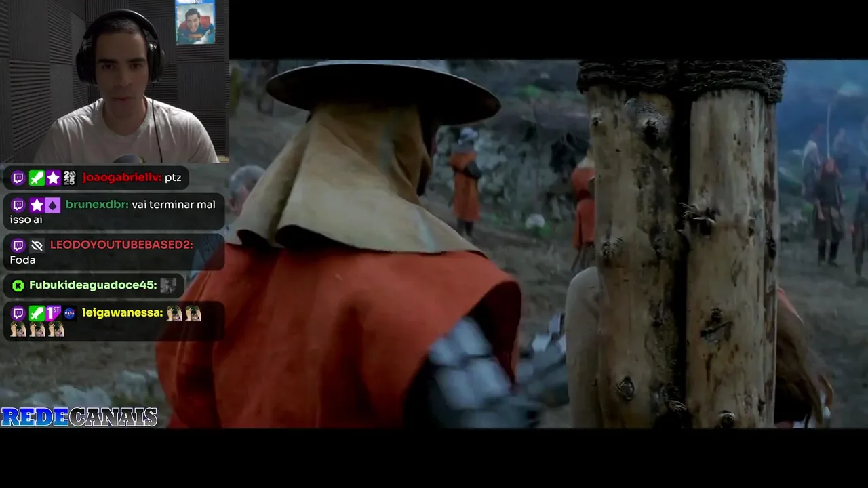Click purple star badge beside joaogabrieliv
The image size is (868, 488).
[x=53, y=178]
